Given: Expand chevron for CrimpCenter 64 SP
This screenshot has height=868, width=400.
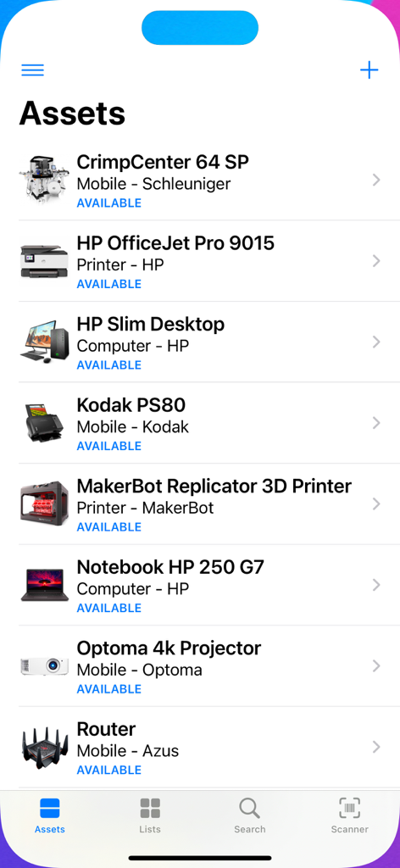Looking at the screenshot, I should coord(376,180).
